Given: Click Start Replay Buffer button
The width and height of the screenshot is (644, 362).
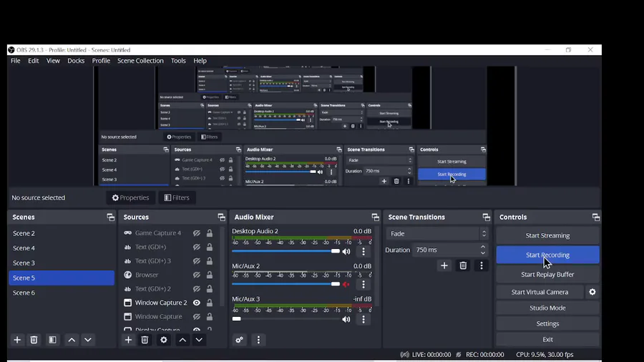Looking at the screenshot, I should click(x=547, y=274).
